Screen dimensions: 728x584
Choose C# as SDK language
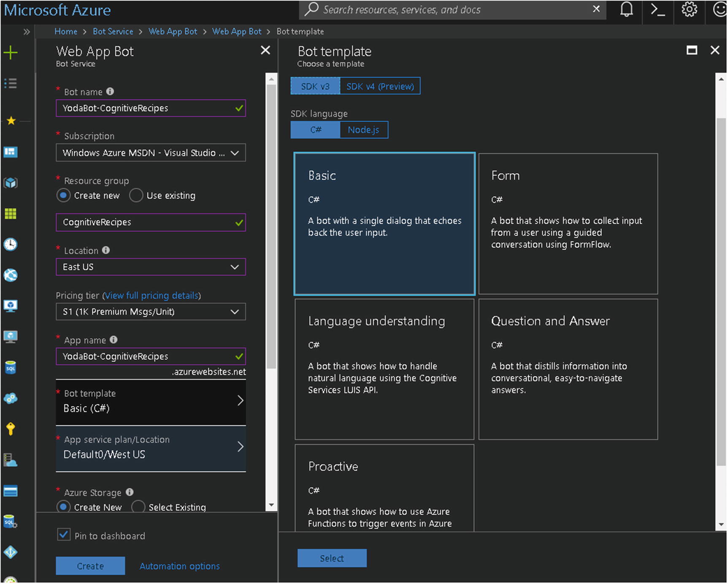315,130
